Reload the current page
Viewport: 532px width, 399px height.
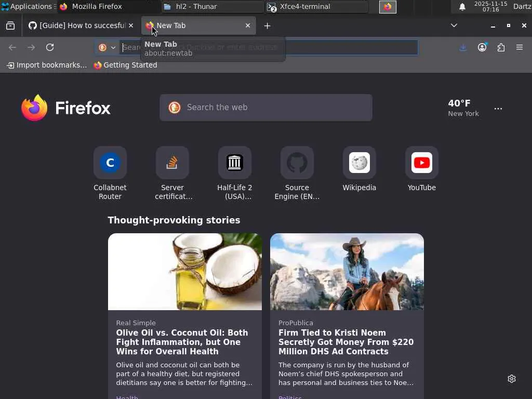point(50,47)
